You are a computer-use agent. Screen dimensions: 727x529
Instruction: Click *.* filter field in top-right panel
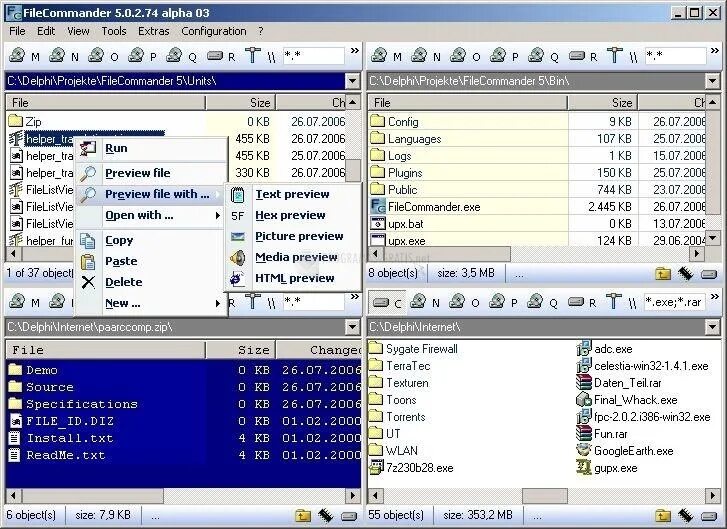click(675, 56)
